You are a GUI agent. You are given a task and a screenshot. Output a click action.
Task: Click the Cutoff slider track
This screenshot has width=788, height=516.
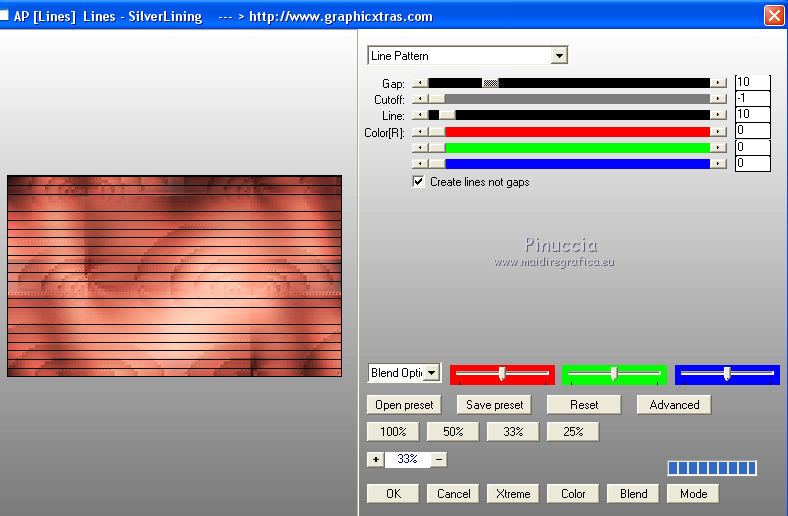[569, 99]
